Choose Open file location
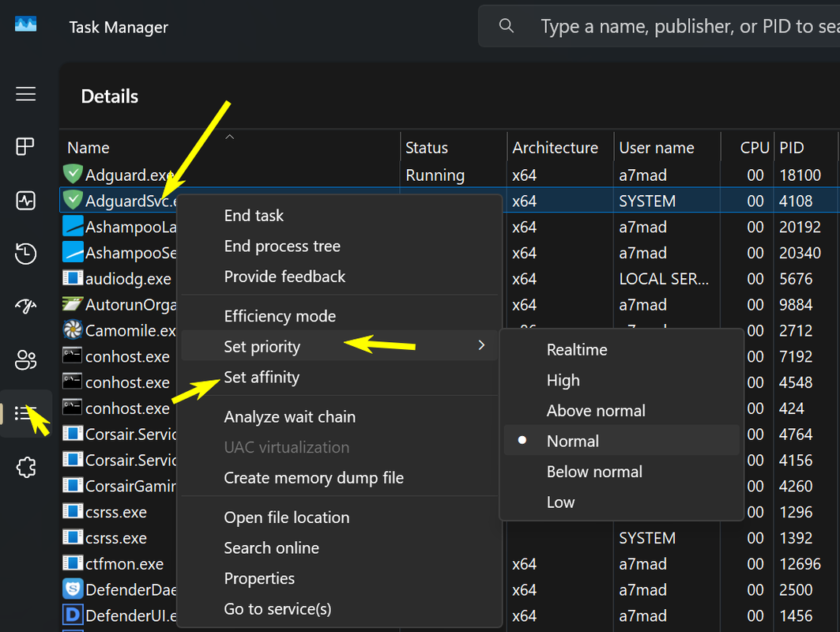The image size is (840, 632). pyautogui.click(x=339, y=517)
